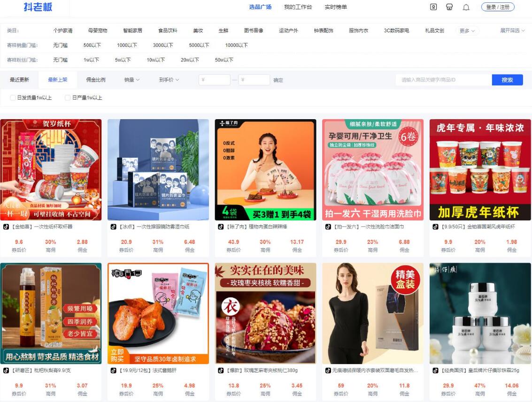Click the maximum price input field
532x402 pixels.
coord(254,80)
